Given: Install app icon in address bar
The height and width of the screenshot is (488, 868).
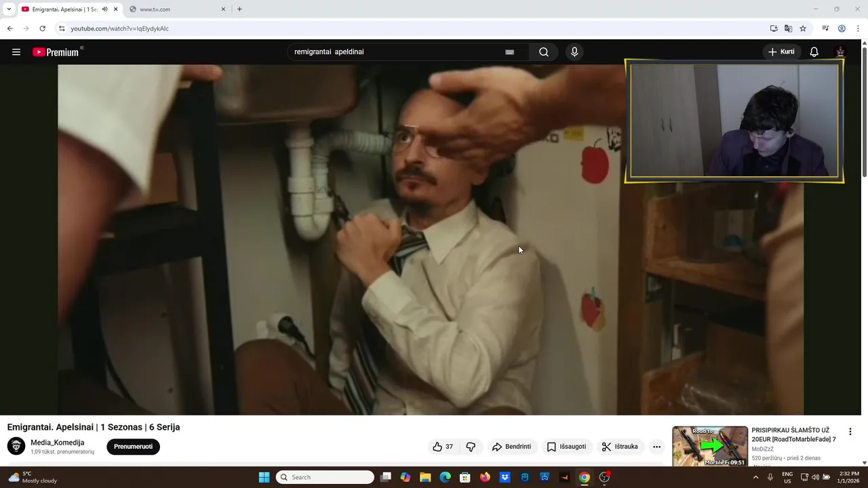Looking at the screenshot, I should point(774,28).
